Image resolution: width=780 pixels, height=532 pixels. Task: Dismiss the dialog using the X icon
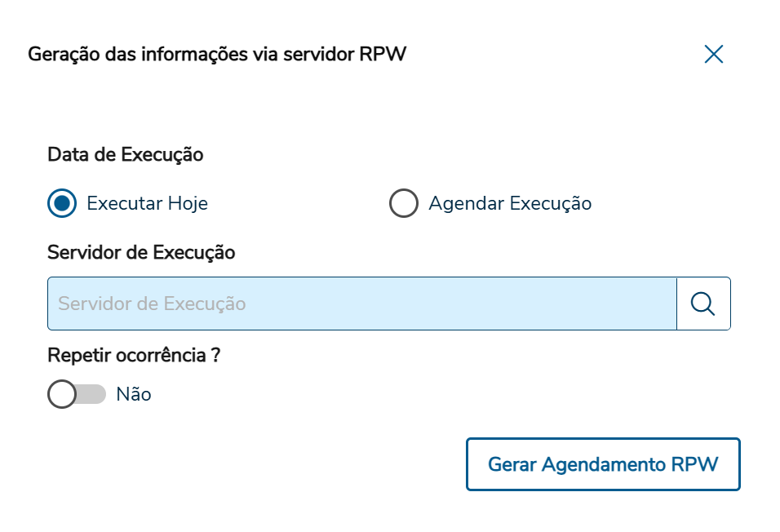pos(714,55)
